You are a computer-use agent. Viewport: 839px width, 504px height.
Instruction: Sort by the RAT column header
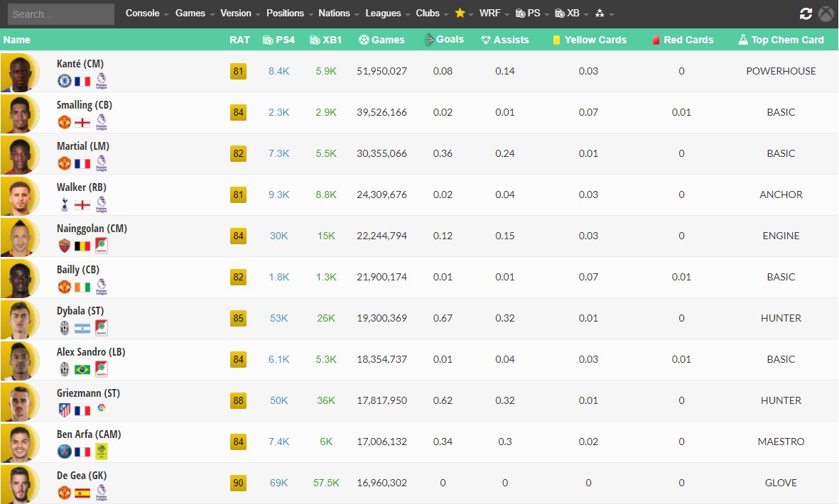point(239,40)
